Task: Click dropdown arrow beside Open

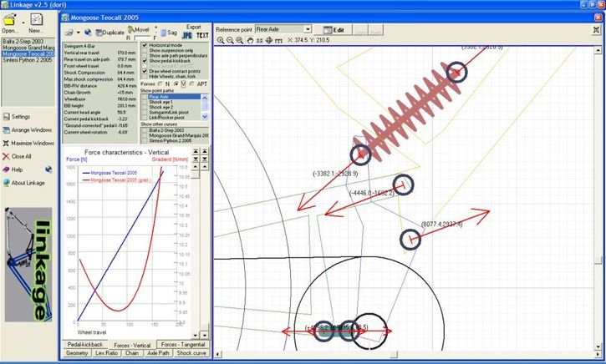Action: click(x=23, y=23)
